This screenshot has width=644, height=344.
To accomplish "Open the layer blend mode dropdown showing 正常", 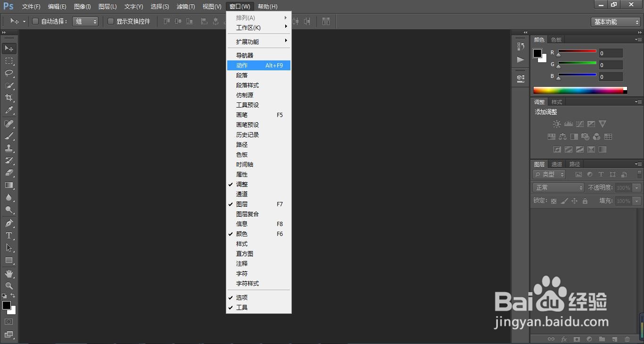I will pos(558,187).
